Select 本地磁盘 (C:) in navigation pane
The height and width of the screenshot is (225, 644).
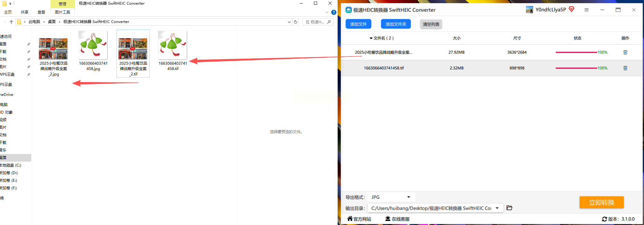tap(10, 165)
